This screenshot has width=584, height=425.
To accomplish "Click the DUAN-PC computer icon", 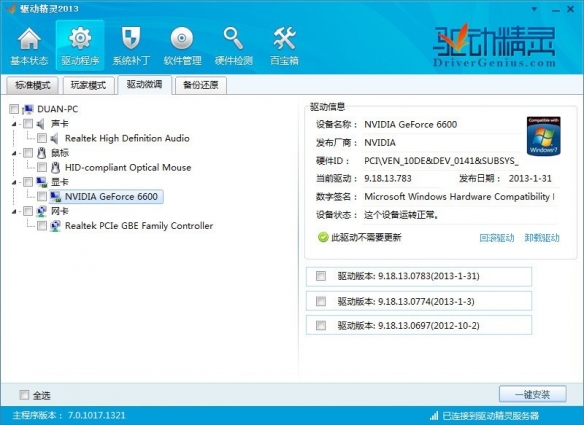I will coord(28,109).
